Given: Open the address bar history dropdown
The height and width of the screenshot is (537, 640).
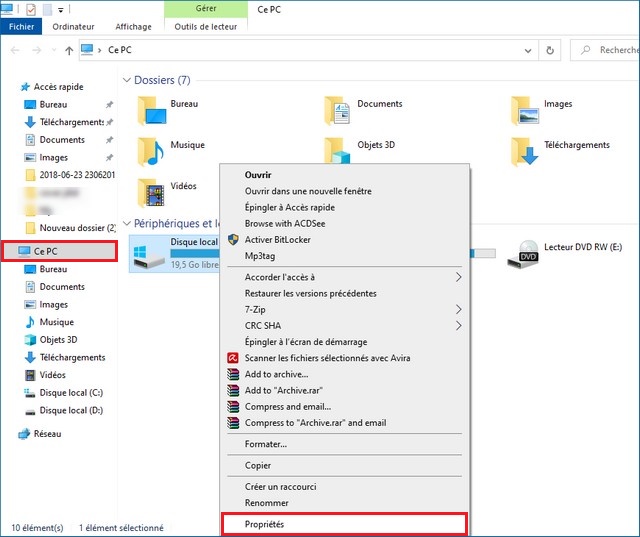Looking at the screenshot, I should tap(526, 49).
